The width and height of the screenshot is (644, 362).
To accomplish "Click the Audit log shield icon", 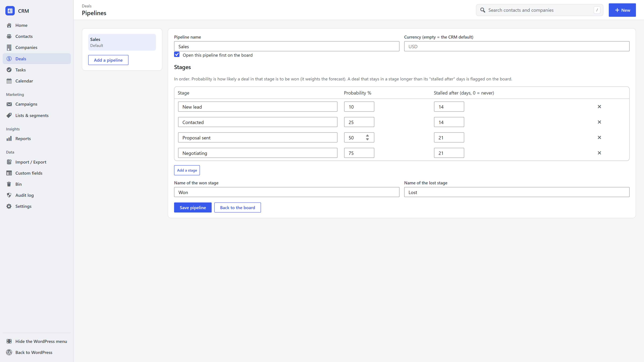I will [9, 195].
